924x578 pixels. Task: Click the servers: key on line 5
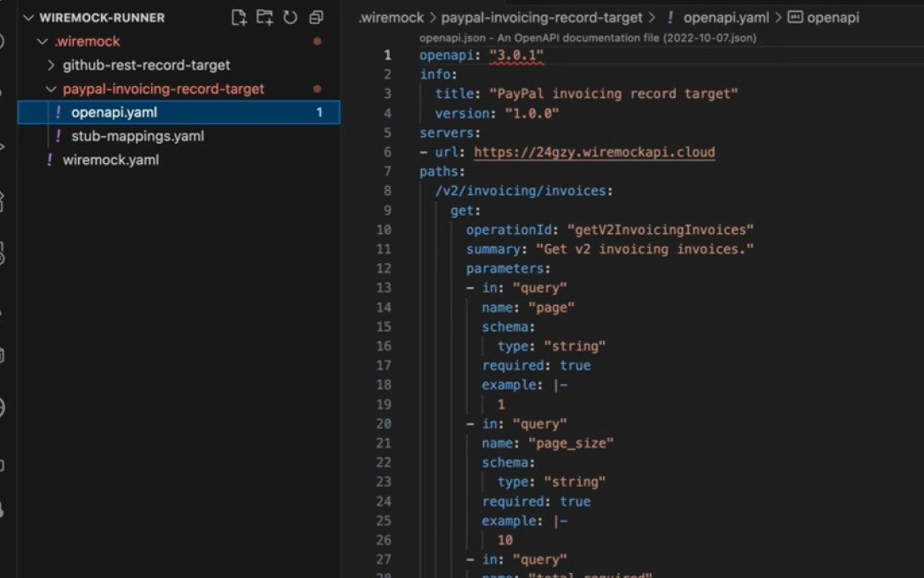[x=447, y=133]
